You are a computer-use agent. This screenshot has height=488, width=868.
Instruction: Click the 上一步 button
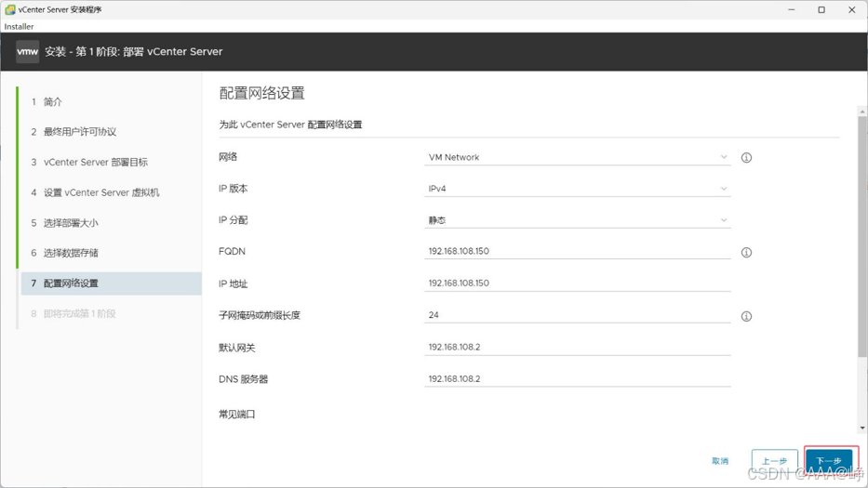tap(774, 460)
